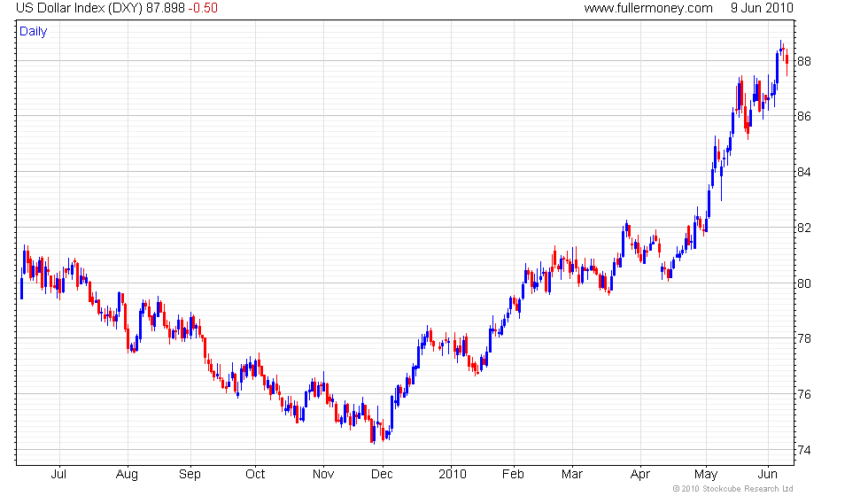
Task: Click the 76 value on the price axis
Action: [x=804, y=395]
